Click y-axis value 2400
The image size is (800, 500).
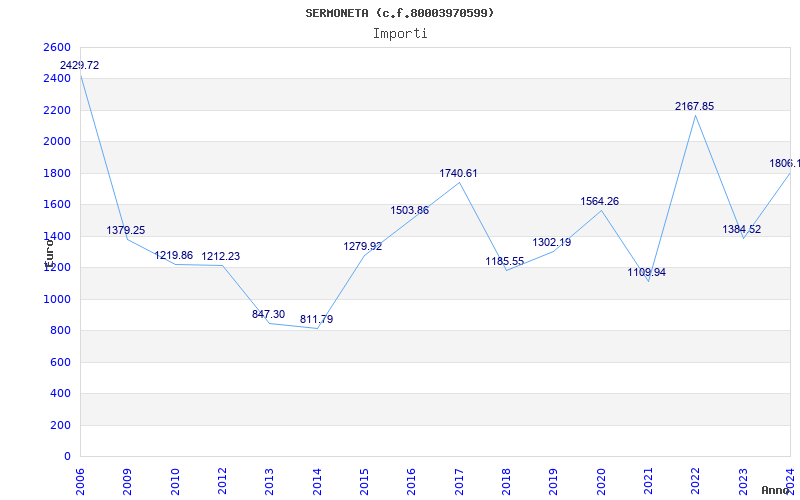(57, 79)
